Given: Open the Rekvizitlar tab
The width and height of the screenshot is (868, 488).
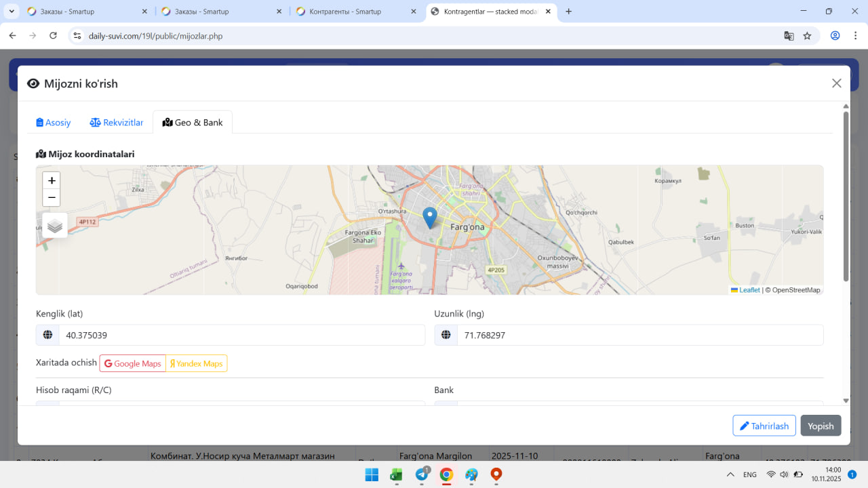Looking at the screenshot, I should [x=117, y=123].
